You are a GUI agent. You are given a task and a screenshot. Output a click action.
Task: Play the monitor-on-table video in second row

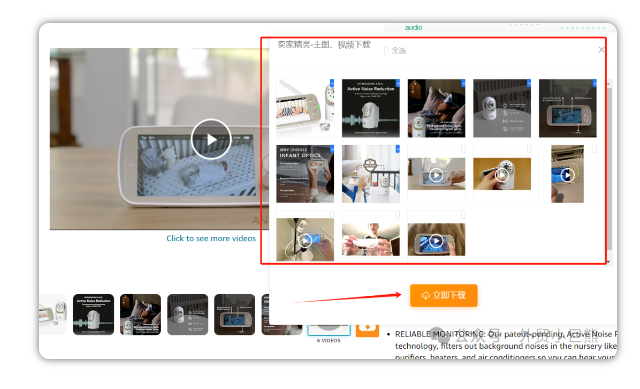436,175
